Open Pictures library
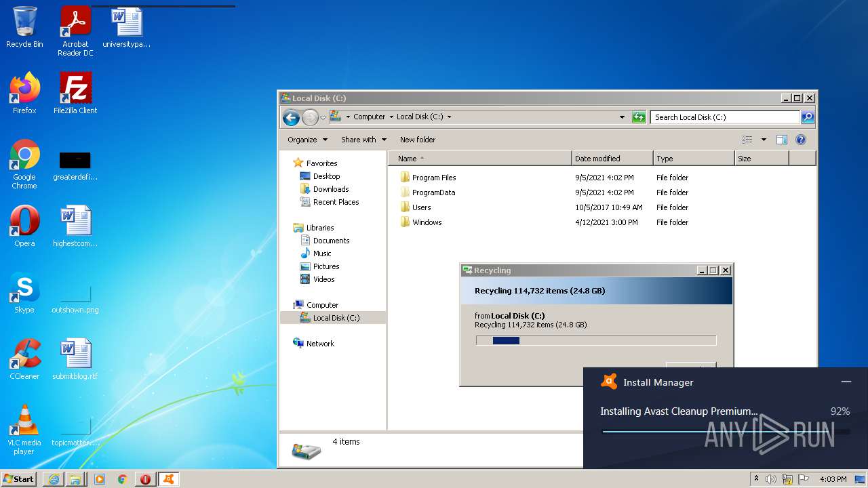868x488 pixels. (x=319, y=266)
